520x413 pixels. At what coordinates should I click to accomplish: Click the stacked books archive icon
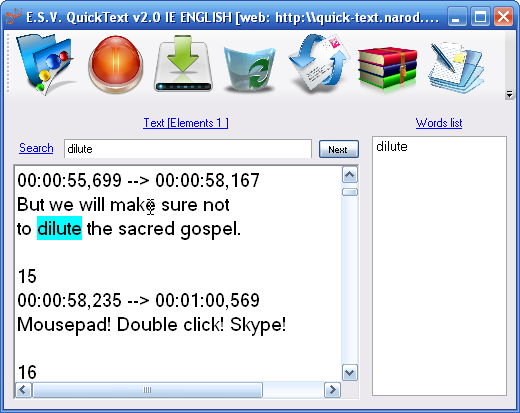[387, 69]
